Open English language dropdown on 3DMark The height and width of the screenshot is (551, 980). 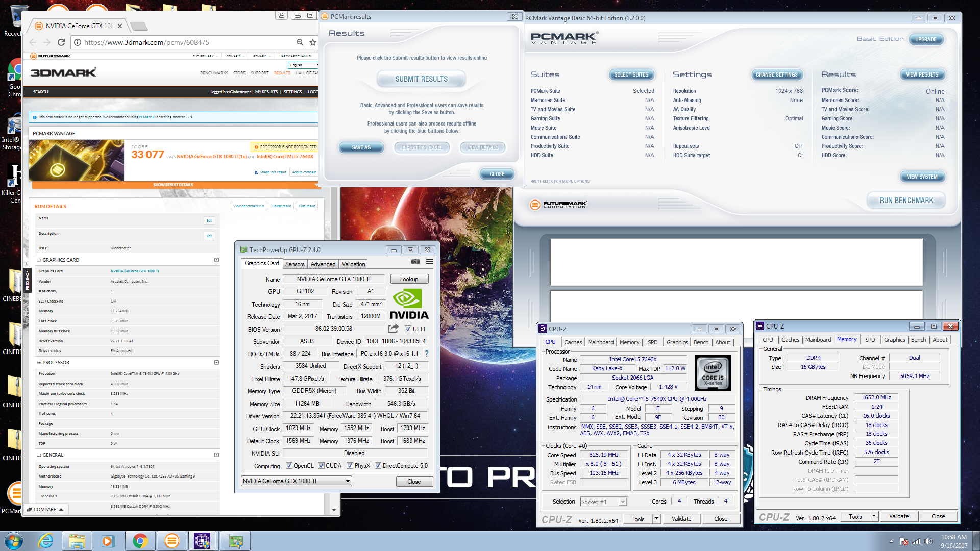click(x=303, y=65)
